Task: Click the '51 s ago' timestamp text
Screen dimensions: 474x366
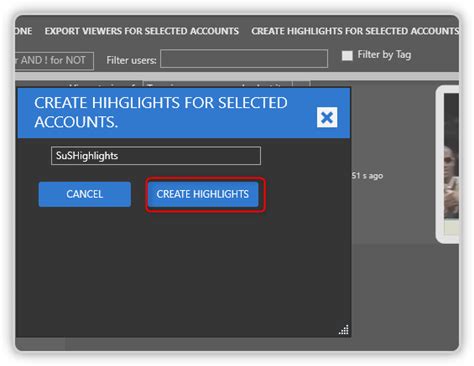Action: coord(367,176)
